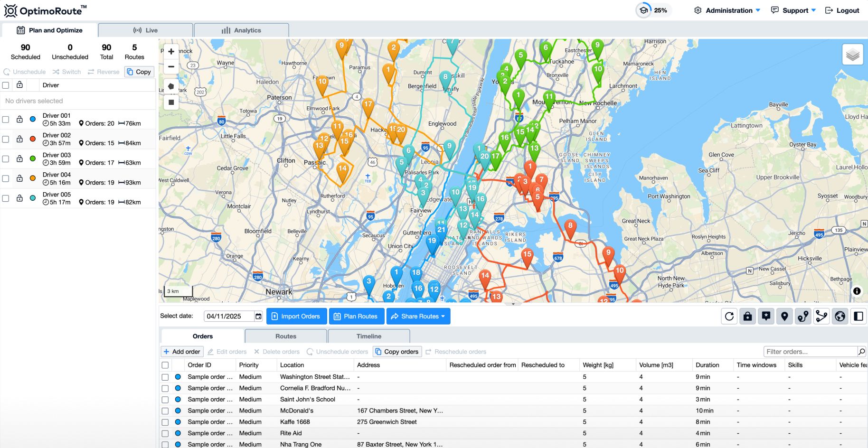This screenshot has height=448, width=868.
Task: Click the lock icon in driver header
Action: [x=19, y=85]
